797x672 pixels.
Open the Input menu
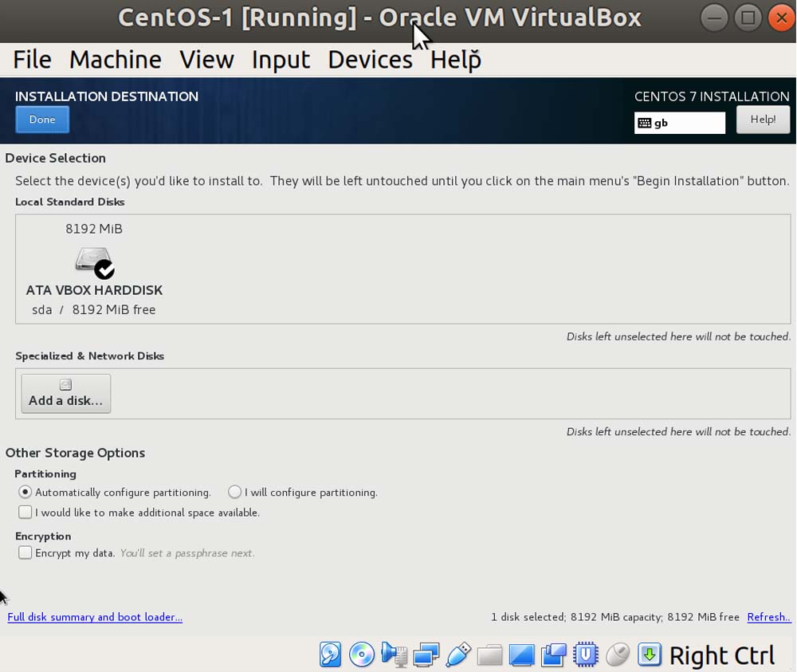click(x=281, y=60)
